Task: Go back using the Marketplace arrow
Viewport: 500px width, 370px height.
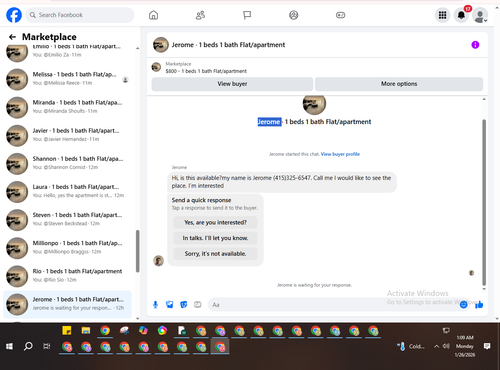Action: (x=12, y=37)
